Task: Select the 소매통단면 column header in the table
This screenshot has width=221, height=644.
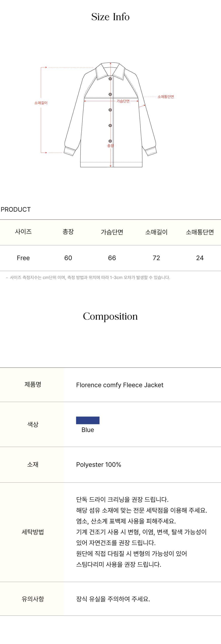Action: [200, 232]
